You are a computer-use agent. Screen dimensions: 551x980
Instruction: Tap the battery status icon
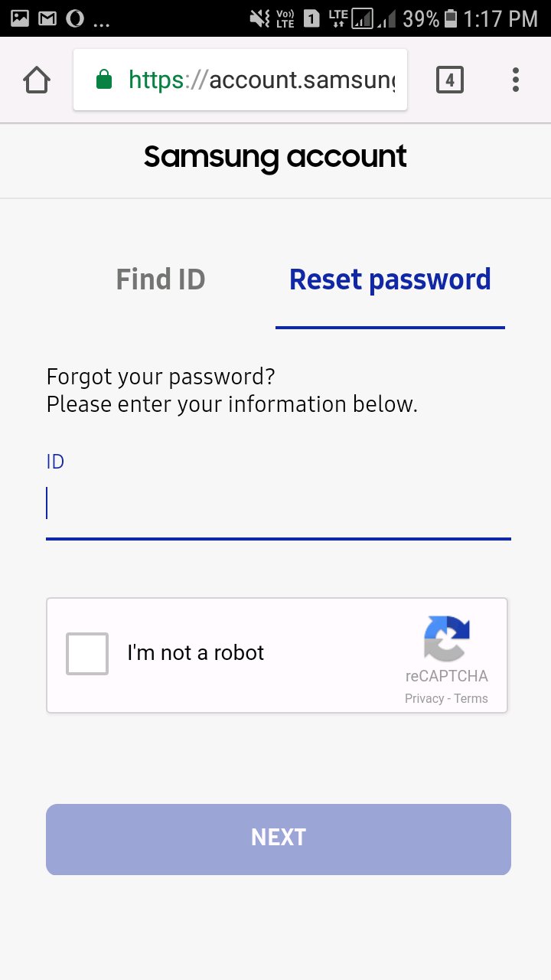tap(451, 18)
